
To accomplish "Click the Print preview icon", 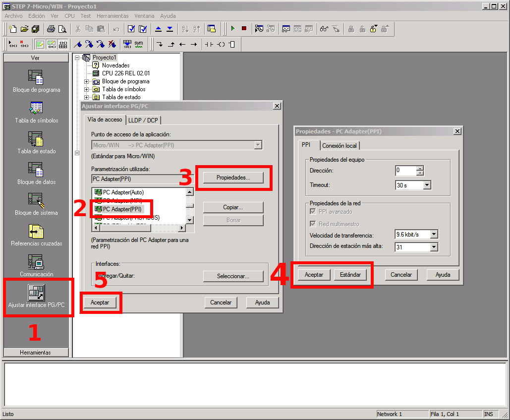I will (x=62, y=29).
